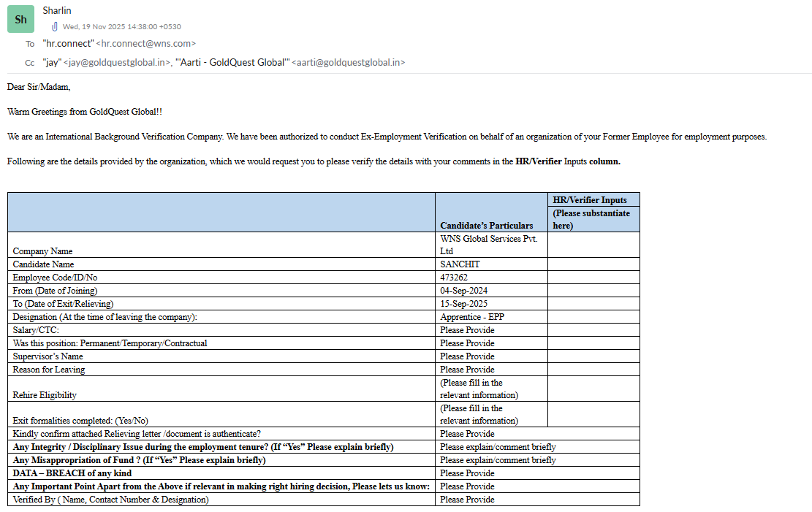
Task: Click 'Any Integrity / Disciplinary Issue' question
Action: click(x=203, y=447)
